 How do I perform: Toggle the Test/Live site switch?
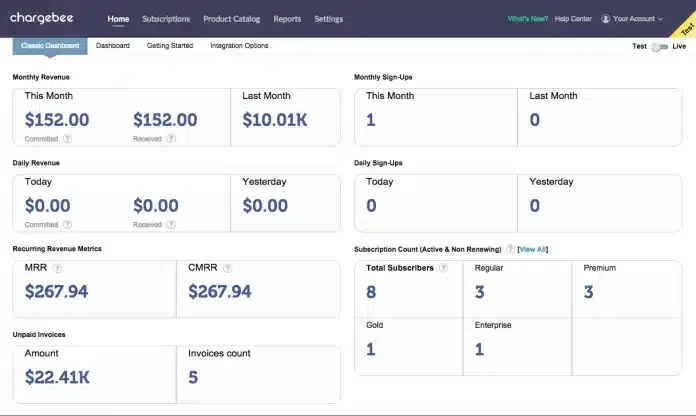pos(660,47)
